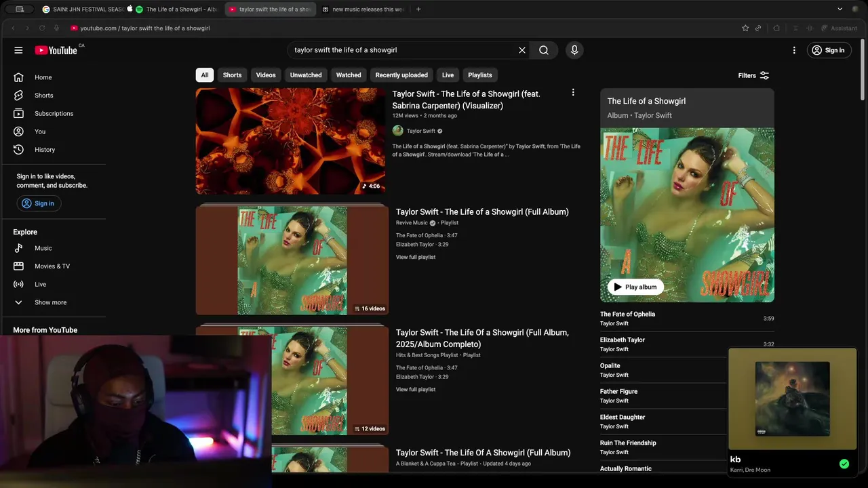Open a new browser tab with plus
Viewport: 868px width, 488px height.
418,9
